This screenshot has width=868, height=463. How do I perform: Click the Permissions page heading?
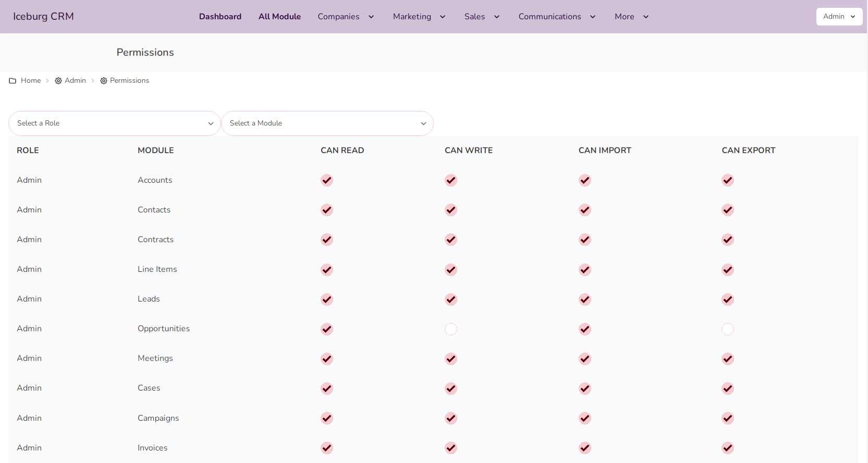145,52
